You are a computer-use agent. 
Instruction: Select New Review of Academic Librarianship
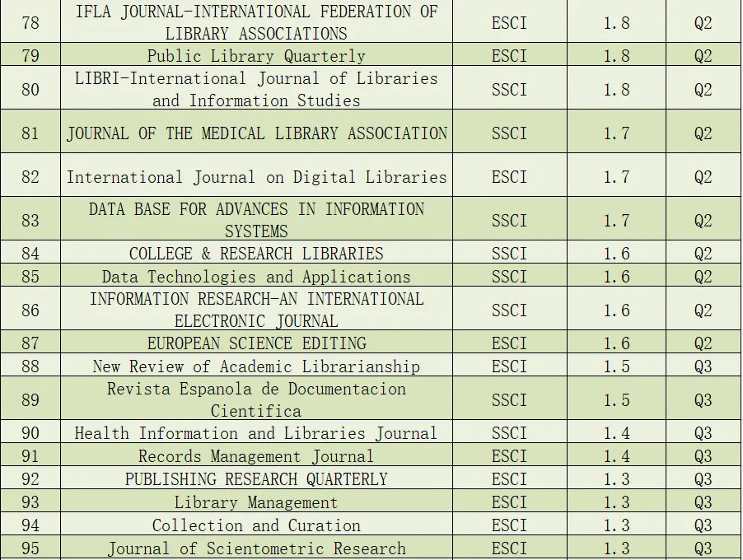[x=256, y=366]
